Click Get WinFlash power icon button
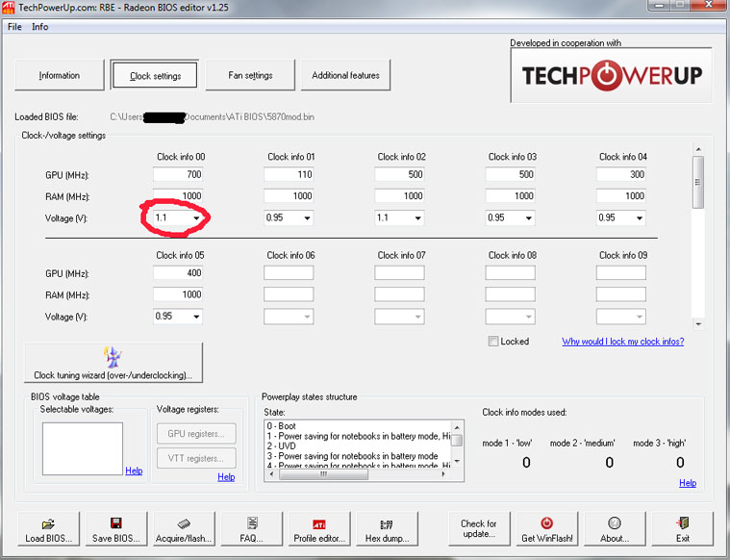 [x=547, y=529]
